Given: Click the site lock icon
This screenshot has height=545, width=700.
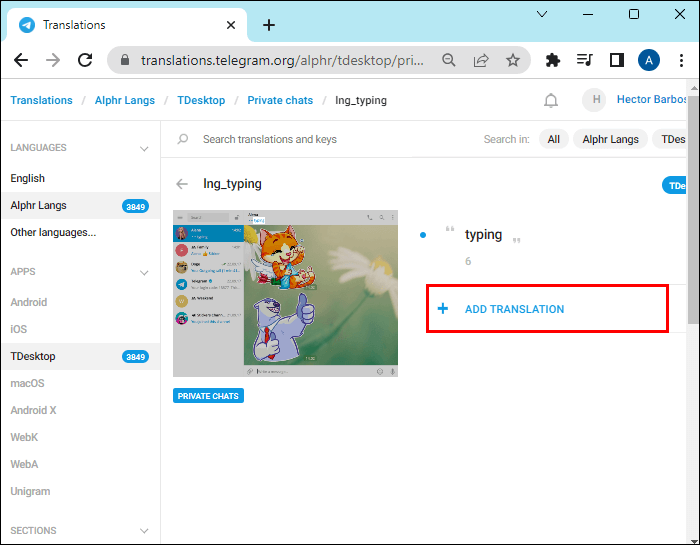Looking at the screenshot, I should click(x=125, y=60).
